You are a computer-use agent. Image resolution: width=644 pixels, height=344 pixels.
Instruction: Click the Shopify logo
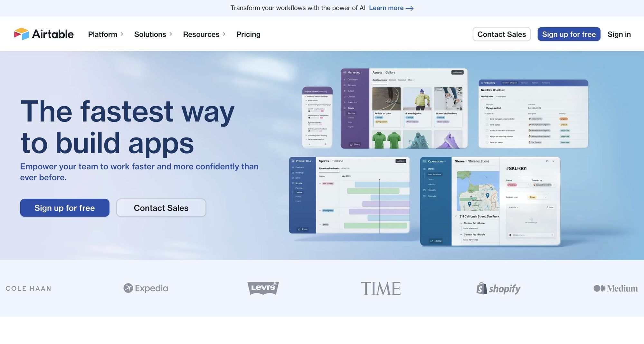click(x=498, y=289)
